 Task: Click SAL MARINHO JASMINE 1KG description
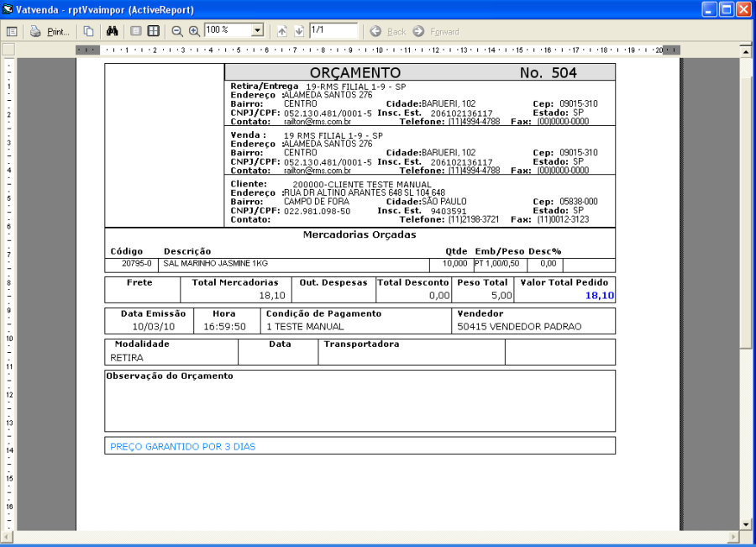pos(216,263)
